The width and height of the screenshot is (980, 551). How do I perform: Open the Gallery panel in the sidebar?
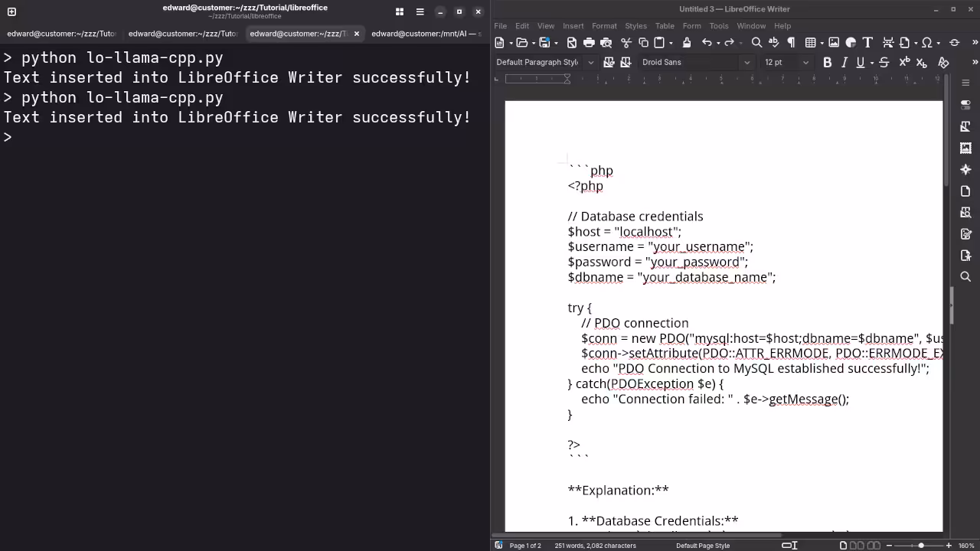coord(965,148)
